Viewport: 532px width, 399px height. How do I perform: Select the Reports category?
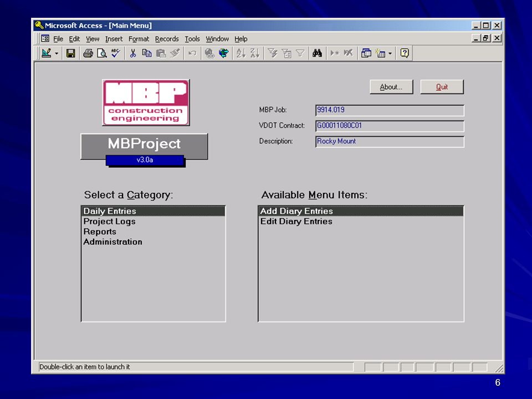click(x=154, y=232)
